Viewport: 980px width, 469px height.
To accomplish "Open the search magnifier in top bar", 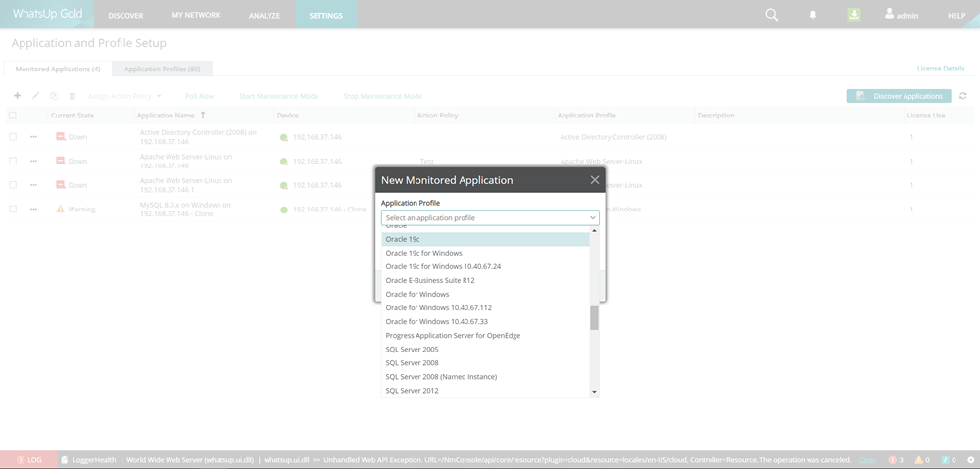I will tap(772, 15).
